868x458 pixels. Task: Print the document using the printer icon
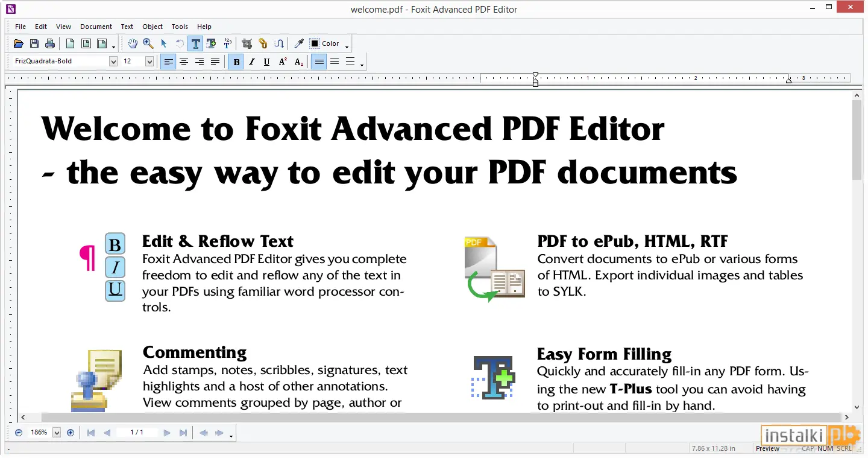[x=50, y=43]
